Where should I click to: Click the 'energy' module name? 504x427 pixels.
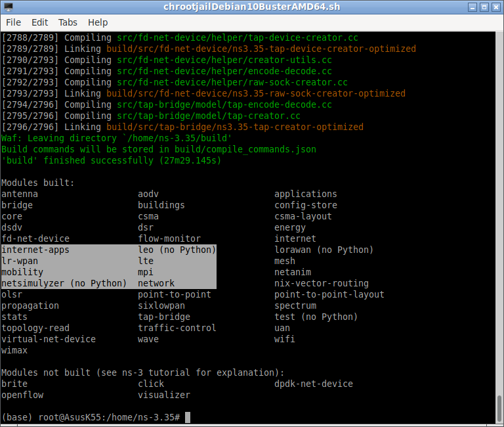pos(290,227)
